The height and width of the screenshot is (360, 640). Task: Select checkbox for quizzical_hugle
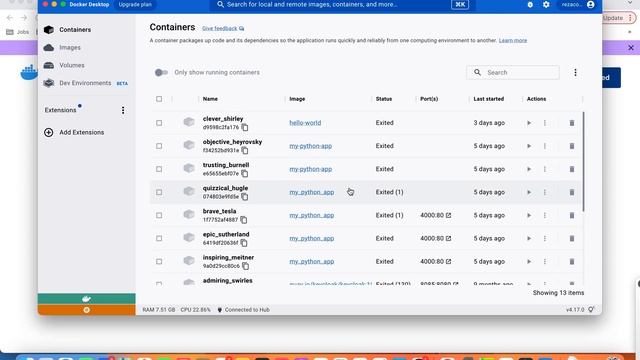point(159,192)
